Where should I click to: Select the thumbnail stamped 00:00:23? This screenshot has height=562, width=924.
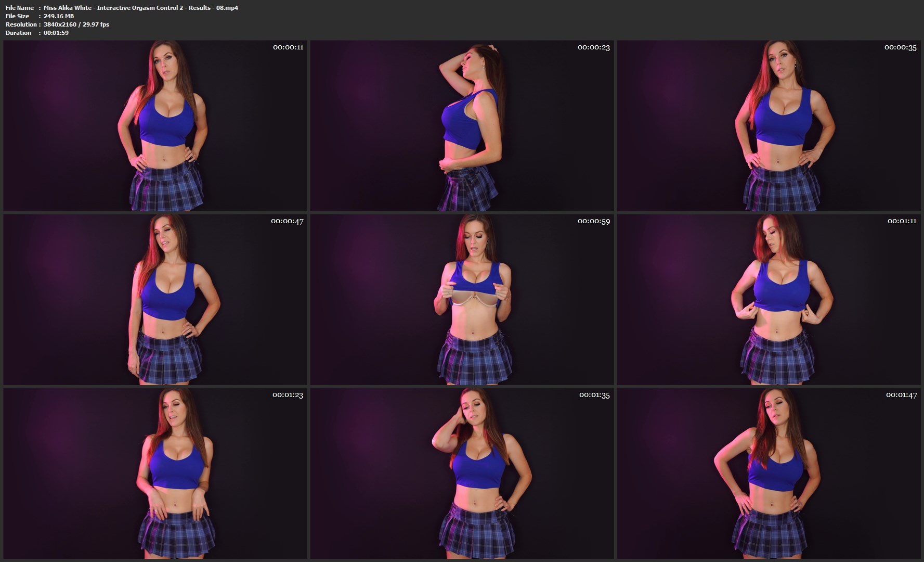click(462, 125)
